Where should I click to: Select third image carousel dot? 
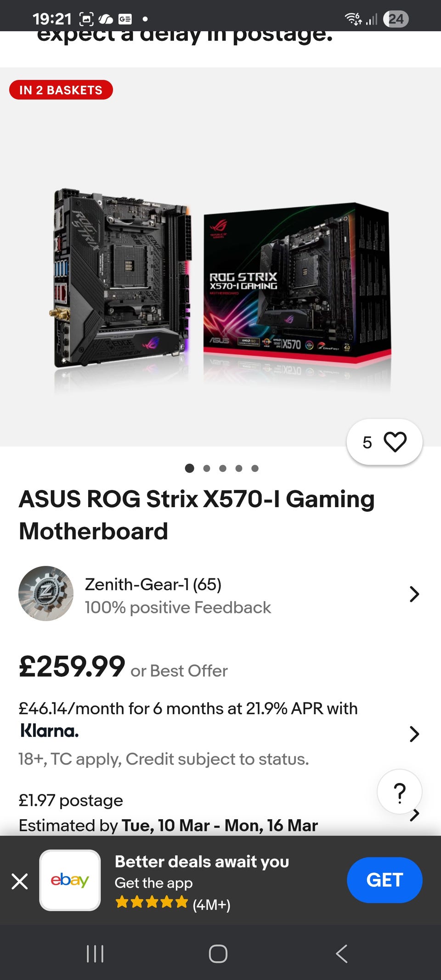[223, 468]
